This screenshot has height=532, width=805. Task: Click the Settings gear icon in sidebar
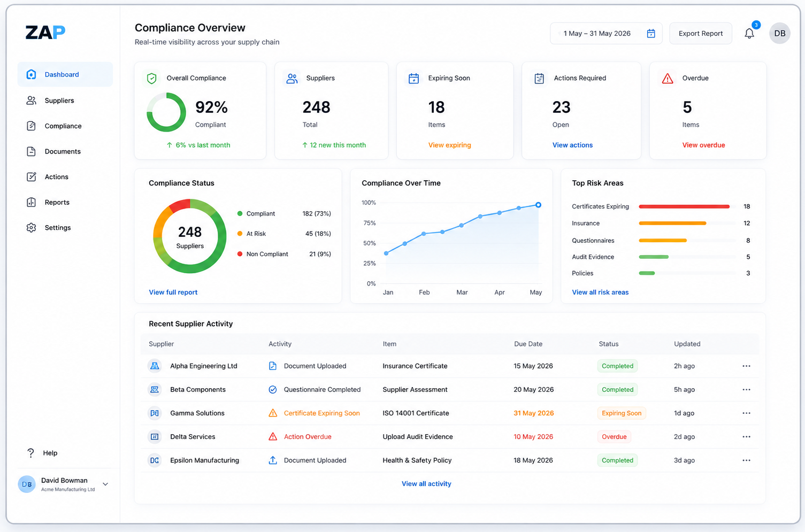pos(31,228)
